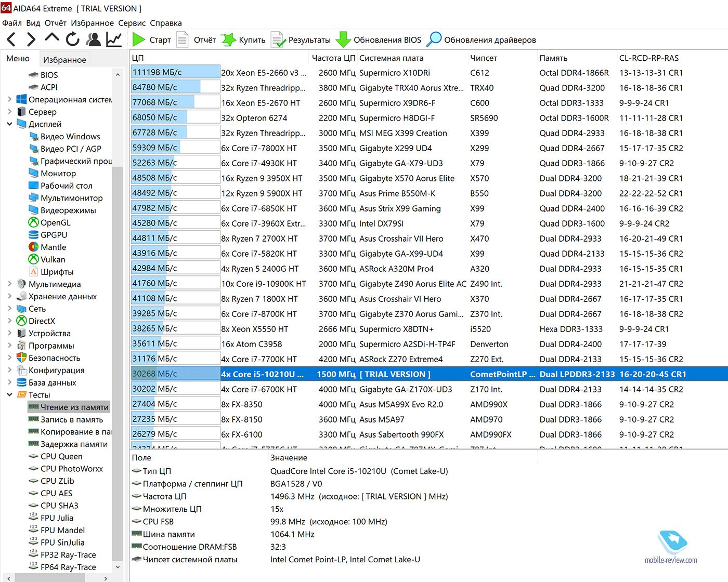This screenshot has height=582, width=728.
Task: Collapse the Дисплей tree node
Action: [x=9, y=124]
